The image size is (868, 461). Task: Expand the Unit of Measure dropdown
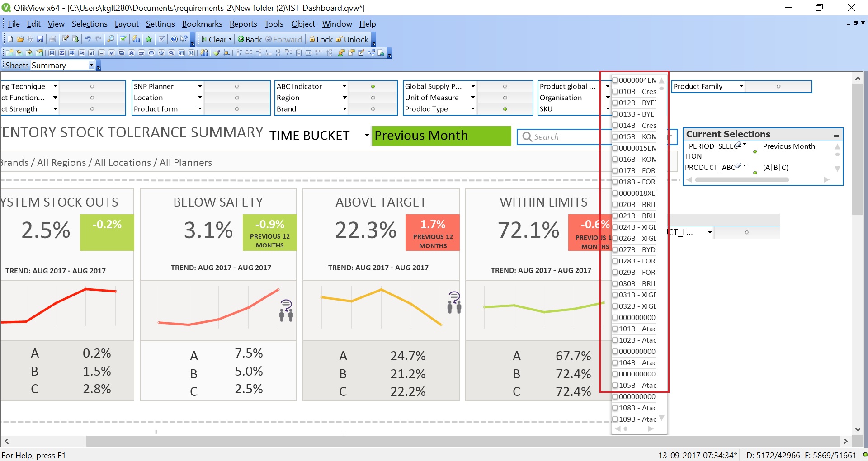(x=473, y=97)
